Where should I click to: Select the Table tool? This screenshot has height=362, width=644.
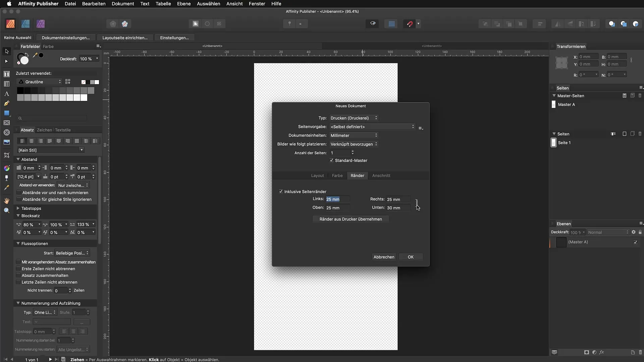[x=7, y=84]
